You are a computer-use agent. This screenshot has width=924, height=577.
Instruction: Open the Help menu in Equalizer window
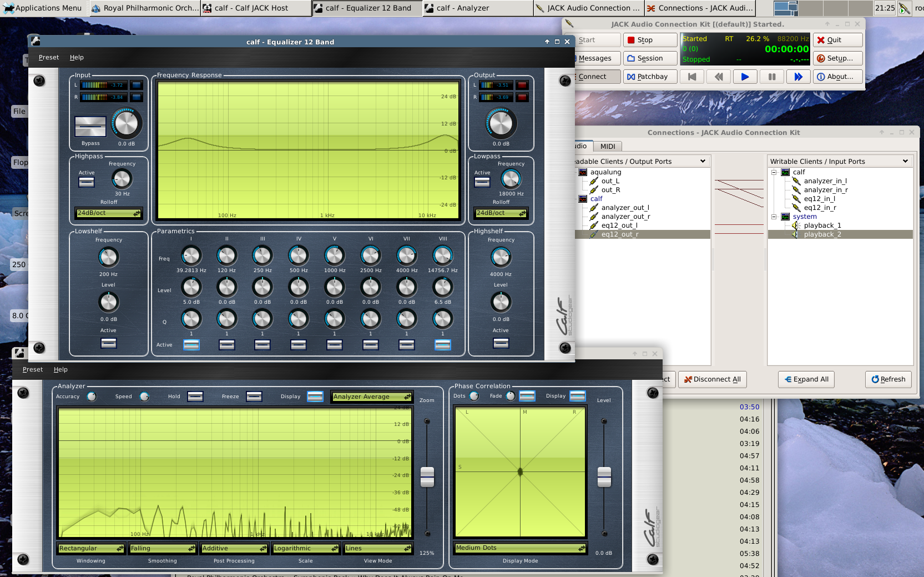(x=77, y=57)
